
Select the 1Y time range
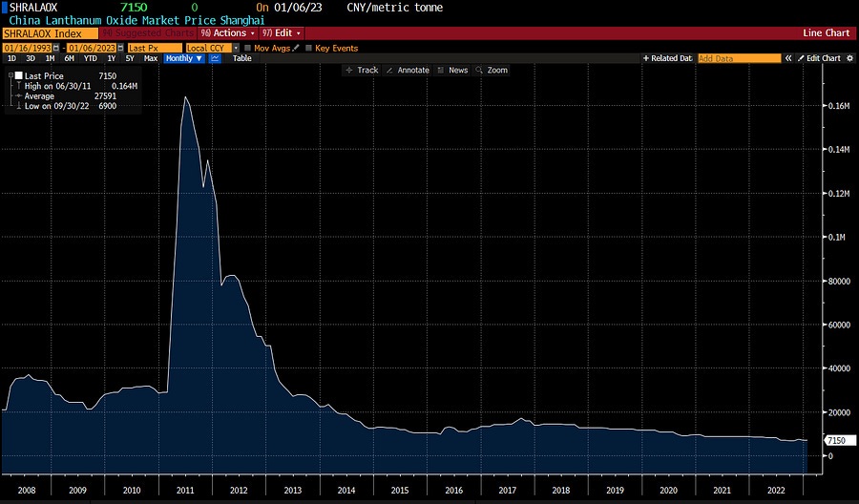(x=112, y=58)
